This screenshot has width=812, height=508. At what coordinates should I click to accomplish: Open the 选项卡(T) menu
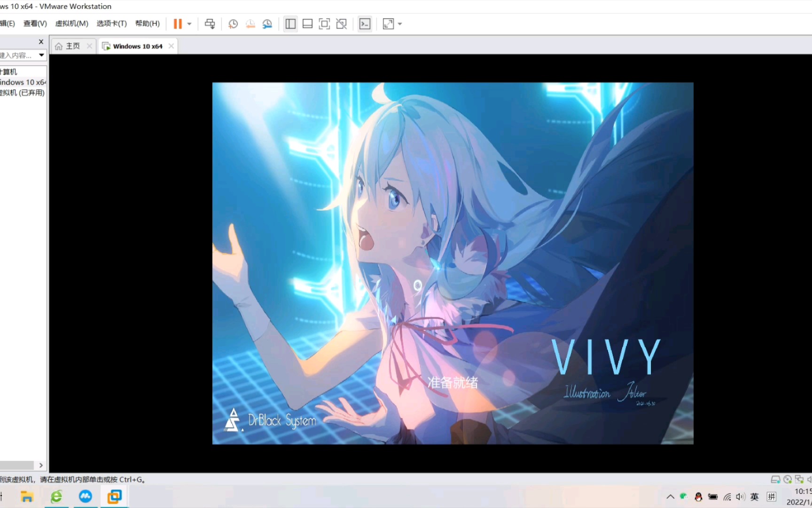112,24
